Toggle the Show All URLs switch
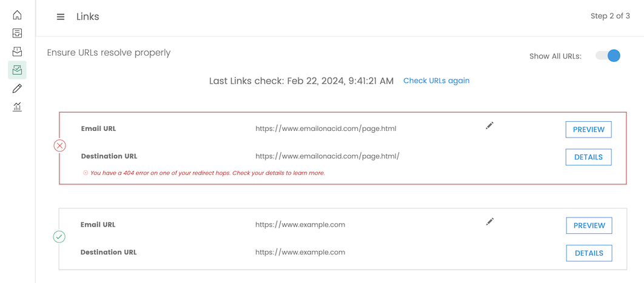 tap(608, 56)
